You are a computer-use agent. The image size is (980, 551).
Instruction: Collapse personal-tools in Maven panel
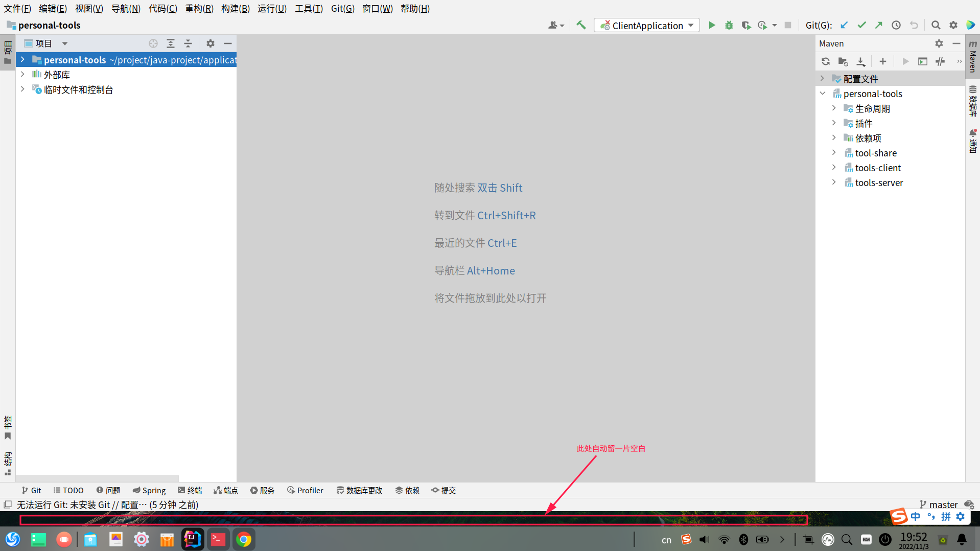(x=822, y=94)
